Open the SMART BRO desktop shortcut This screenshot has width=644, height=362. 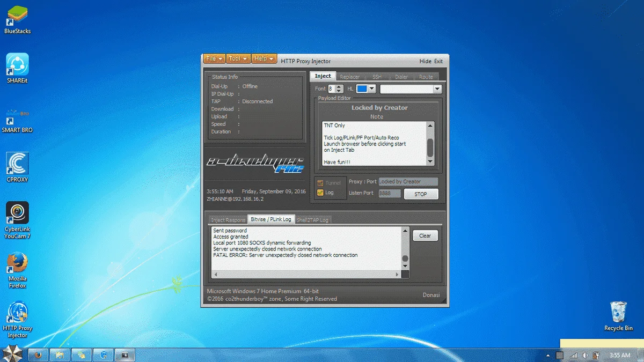17,121
